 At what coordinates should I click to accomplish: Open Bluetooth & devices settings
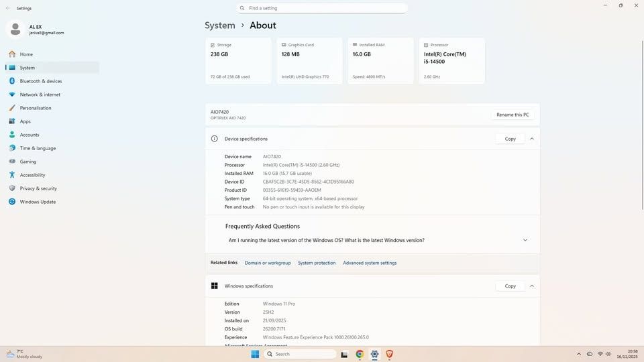click(52, 81)
